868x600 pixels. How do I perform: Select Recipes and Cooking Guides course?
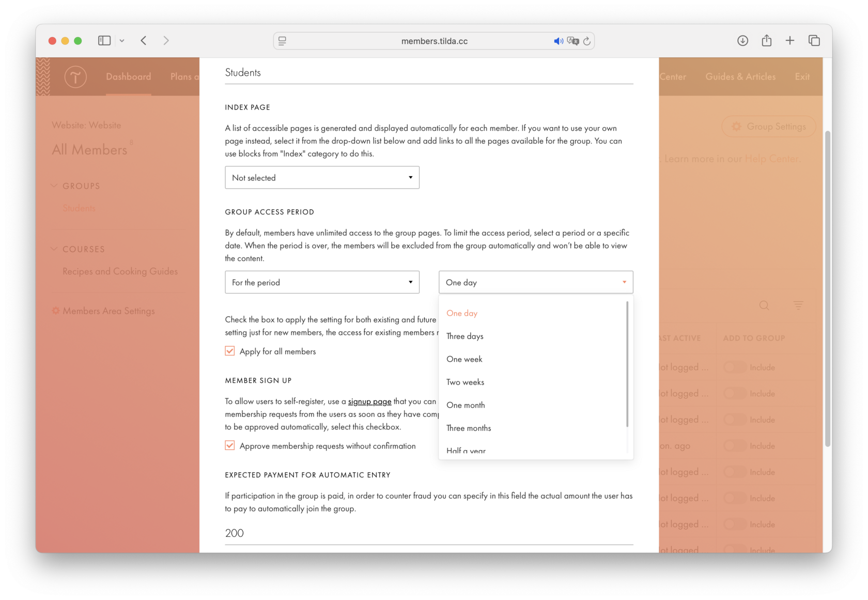(x=119, y=271)
